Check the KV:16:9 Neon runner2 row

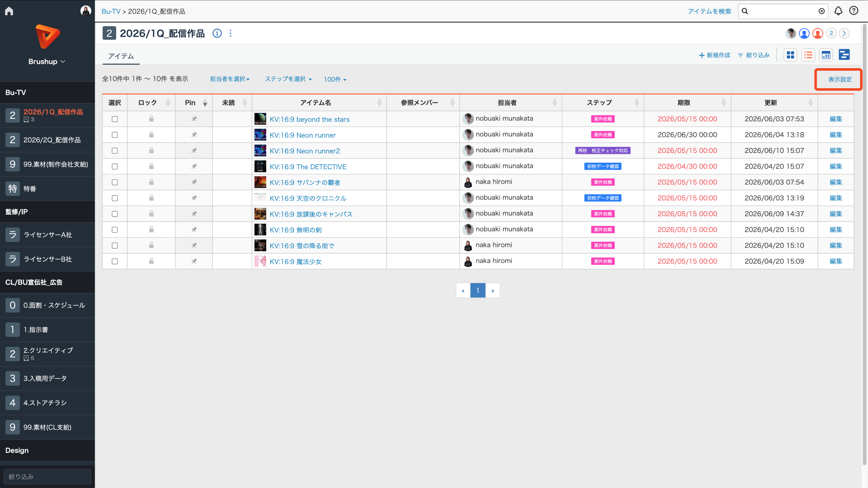(x=115, y=151)
